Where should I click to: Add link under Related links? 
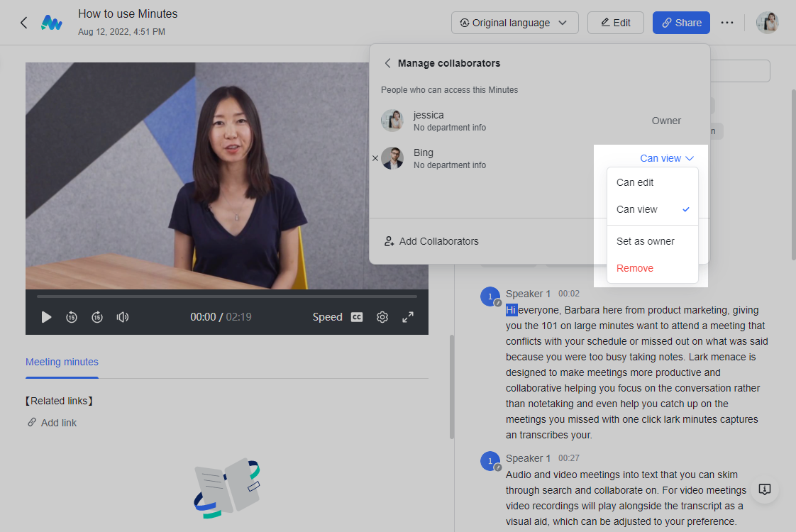pyautogui.click(x=58, y=423)
